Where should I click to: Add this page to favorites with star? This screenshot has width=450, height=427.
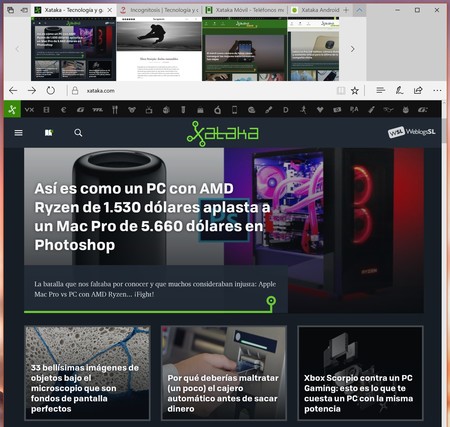(x=355, y=90)
